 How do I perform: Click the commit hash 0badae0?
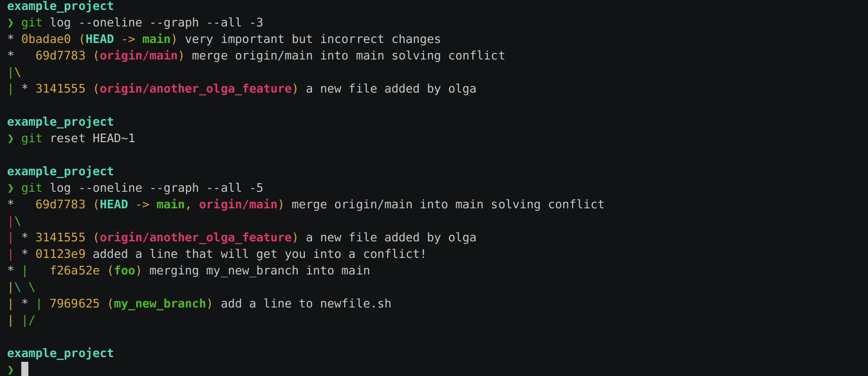coord(46,39)
